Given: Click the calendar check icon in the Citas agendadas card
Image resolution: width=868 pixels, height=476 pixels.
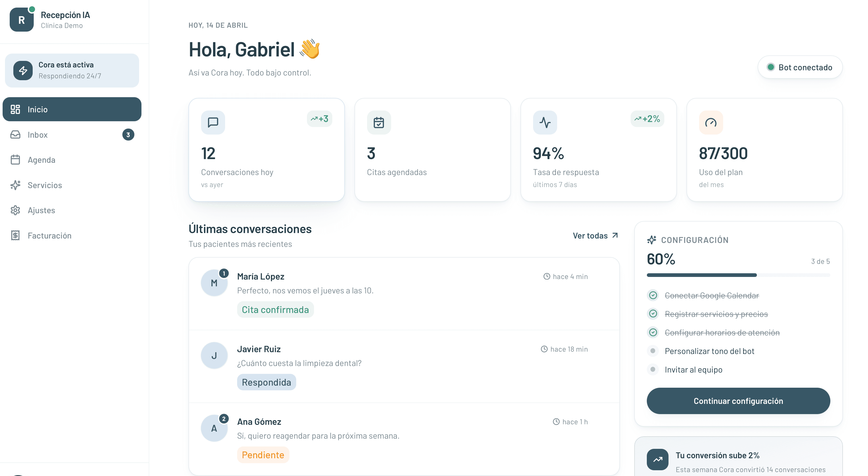Looking at the screenshot, I should 379,123.
